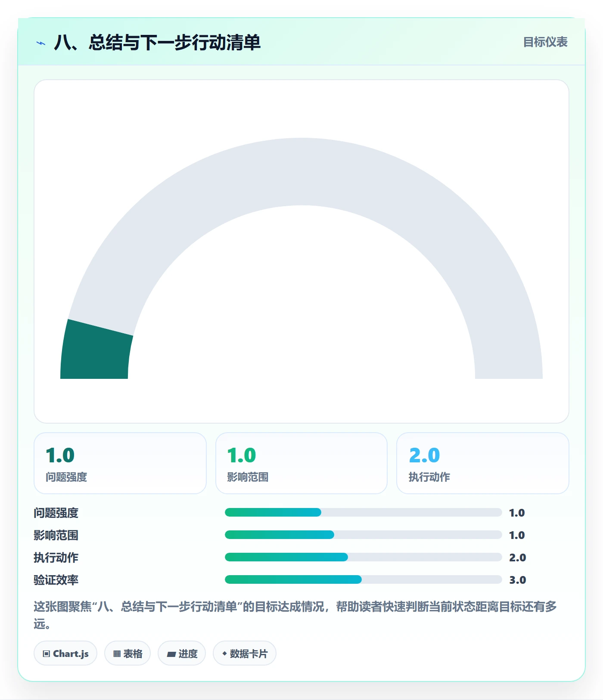Click the dark green gauge segment

pyautogui.click(x=96, y=351)
